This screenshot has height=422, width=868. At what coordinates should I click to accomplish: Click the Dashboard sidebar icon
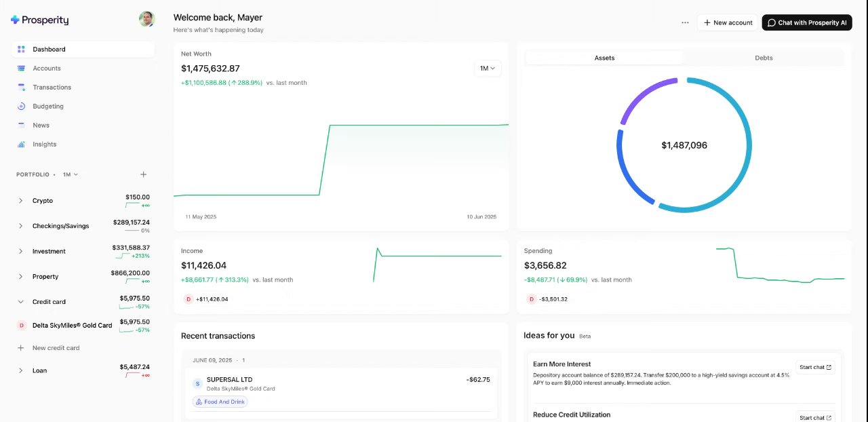(21, 50)
